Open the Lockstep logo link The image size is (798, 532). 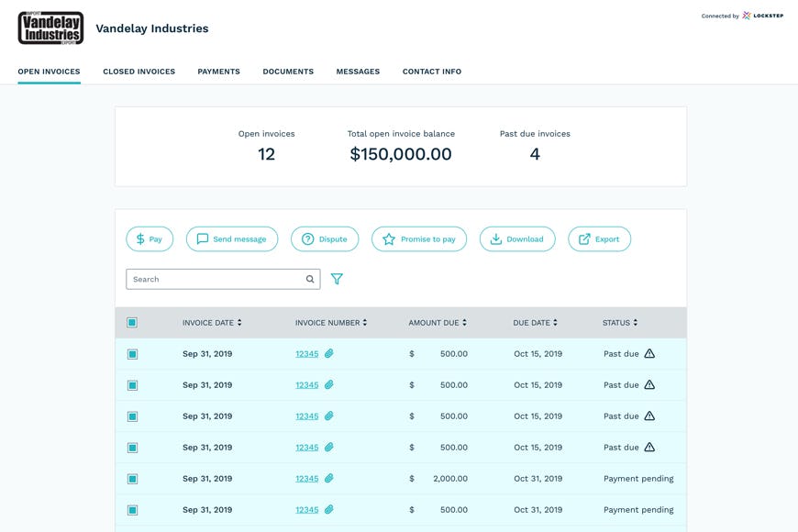pyautogui.click(x=762, y=16)
